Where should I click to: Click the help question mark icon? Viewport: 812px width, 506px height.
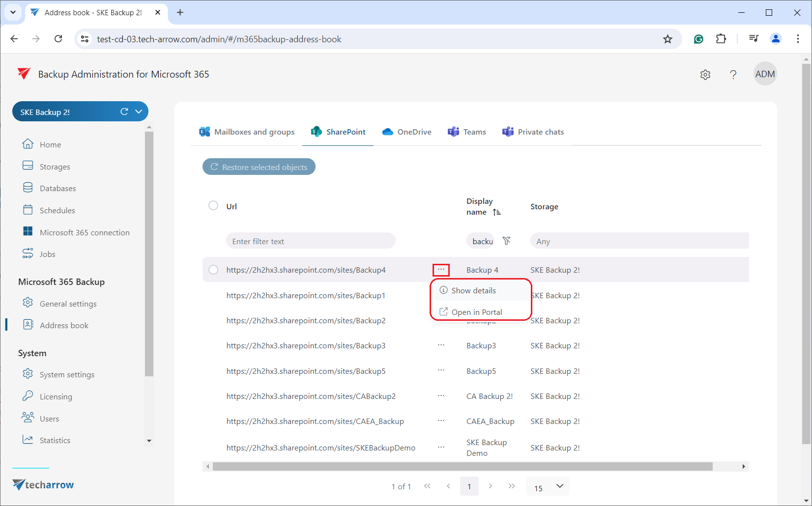point(733,75)
